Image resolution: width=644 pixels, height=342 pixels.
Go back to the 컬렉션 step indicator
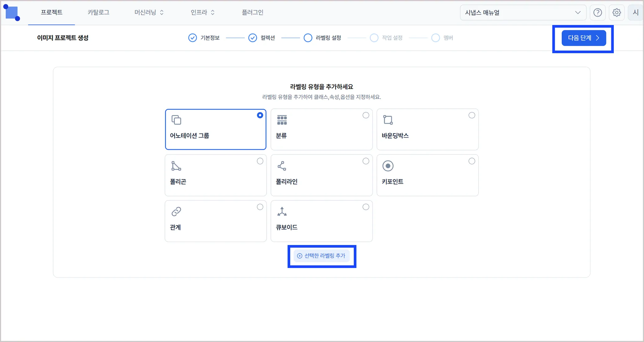(262, 38)
